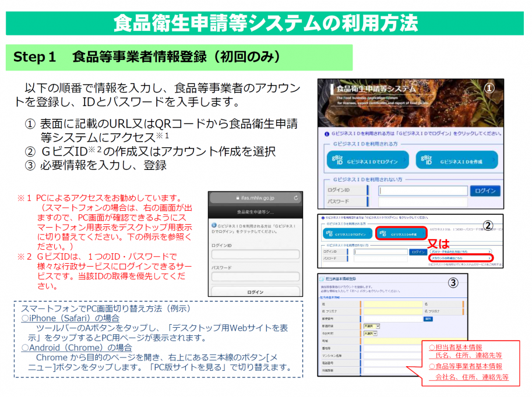Click the 担当者基本情報登録 page icon in screenshot ③

tap(322, 279)
